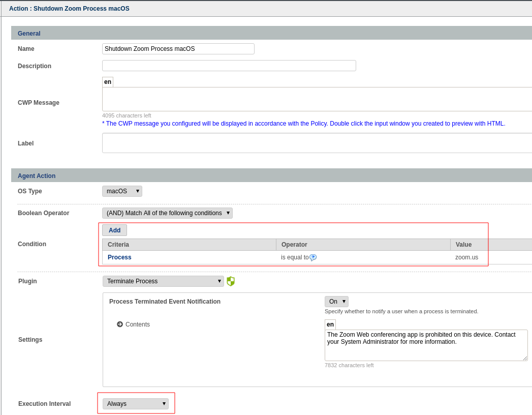This screenshot has height=415, width=532.
Task: Click the Operator column header
Action: tap(363, 245)
